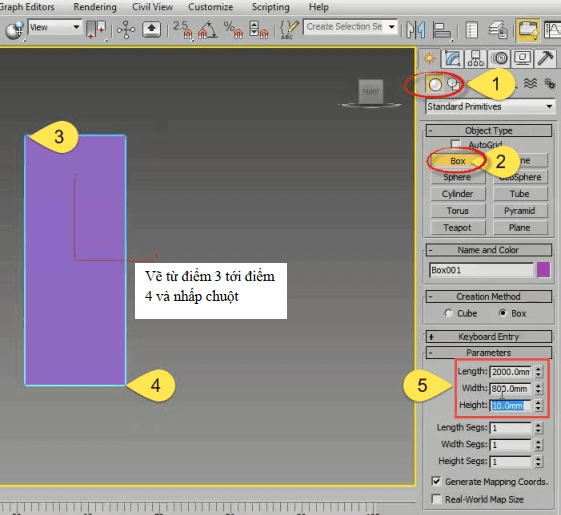Open the purple object color swatch

(x=543, y=270)
